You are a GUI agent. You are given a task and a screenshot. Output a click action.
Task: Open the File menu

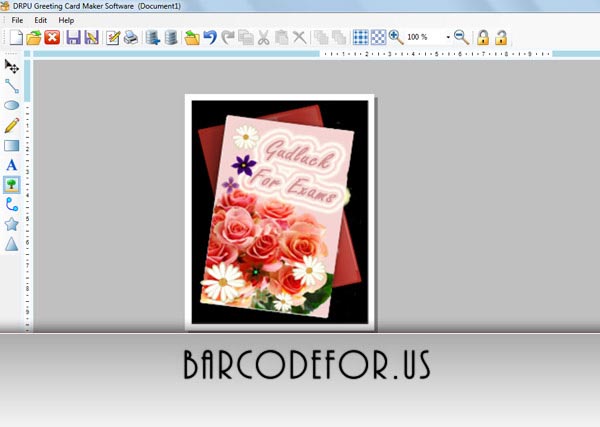pyautogui.click(x=17, y=20)
